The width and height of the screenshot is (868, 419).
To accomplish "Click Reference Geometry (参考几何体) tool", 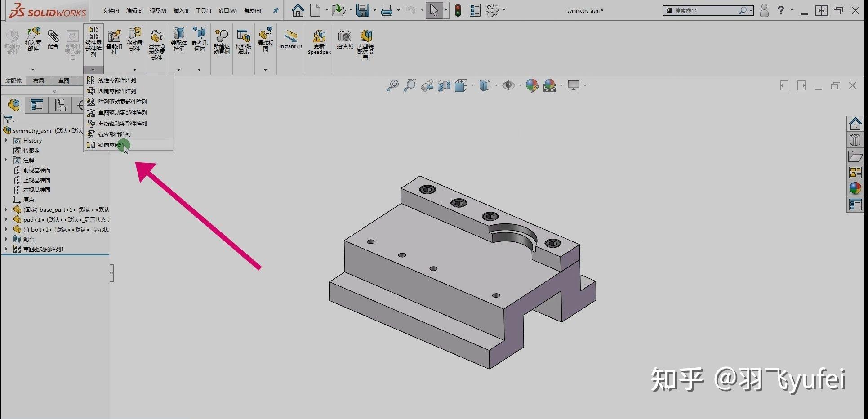I will [199, 39].
